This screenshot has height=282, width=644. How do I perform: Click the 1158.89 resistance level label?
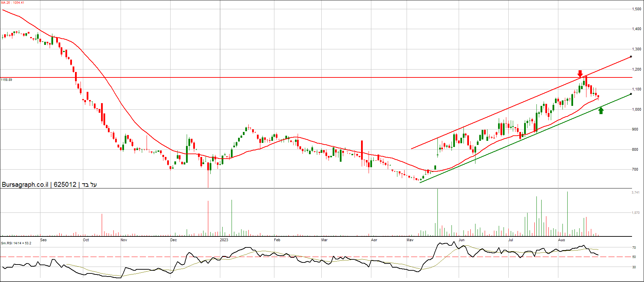pyautogui.click(x=7, y=80)
